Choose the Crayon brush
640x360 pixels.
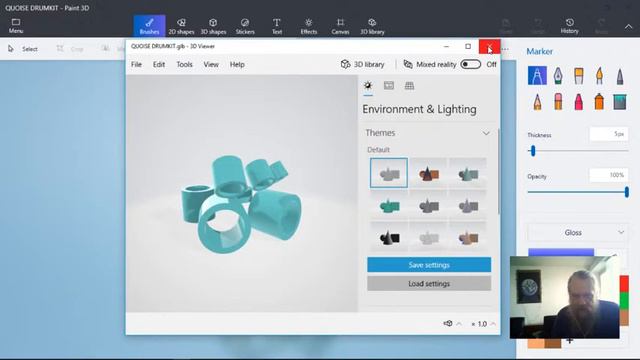pyautogui.click(x=578, y=102)
